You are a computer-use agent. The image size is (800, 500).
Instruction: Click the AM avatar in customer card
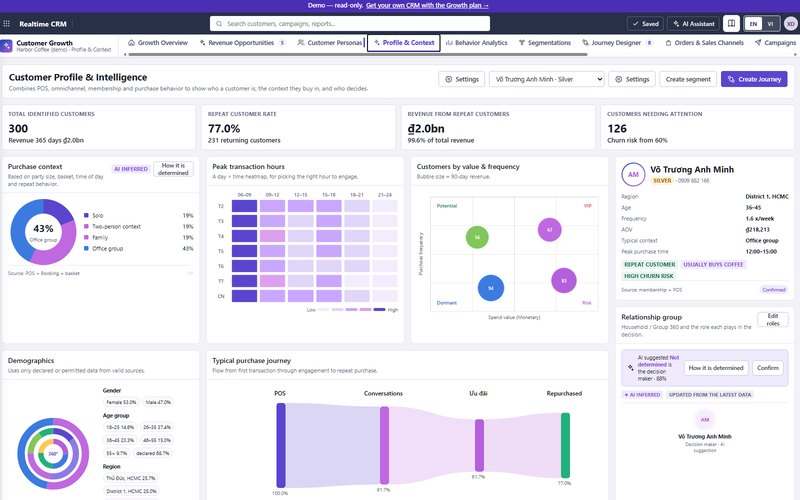click(633, 174)
